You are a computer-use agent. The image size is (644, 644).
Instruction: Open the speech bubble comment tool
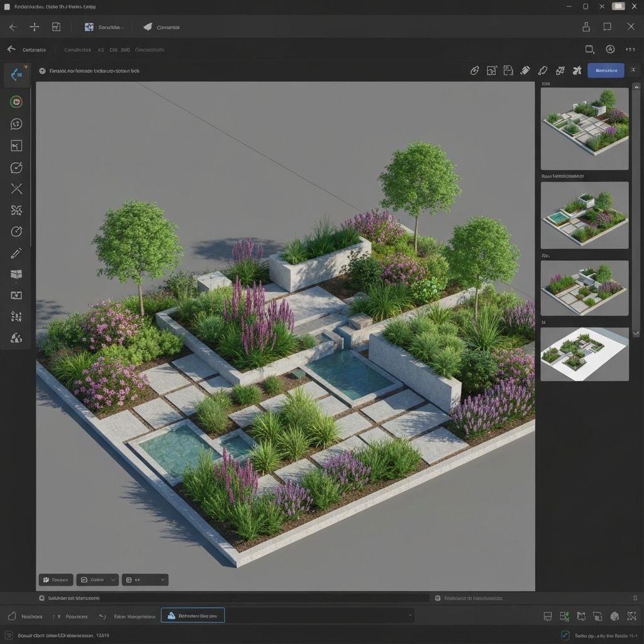coord(16,124)
